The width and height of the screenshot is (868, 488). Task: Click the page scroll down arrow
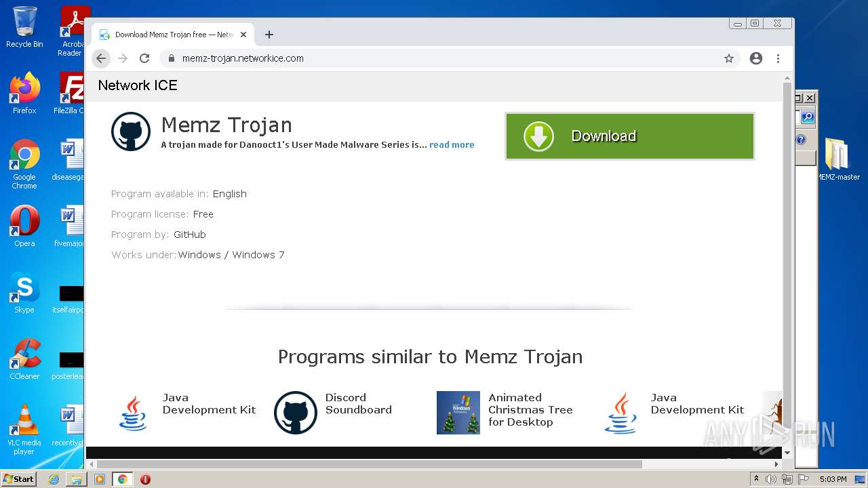click(787, 452)
